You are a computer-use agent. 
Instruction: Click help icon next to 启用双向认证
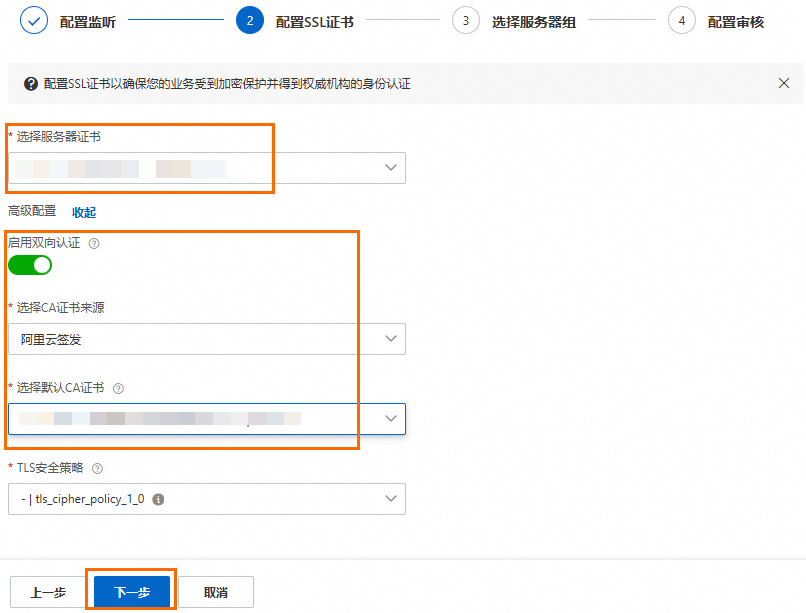pos(94,244)
